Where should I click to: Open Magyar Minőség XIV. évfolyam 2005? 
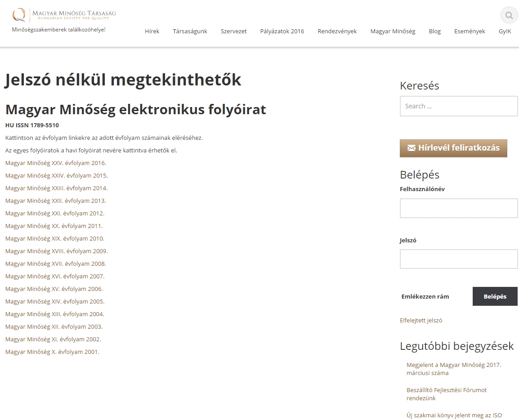55,301
